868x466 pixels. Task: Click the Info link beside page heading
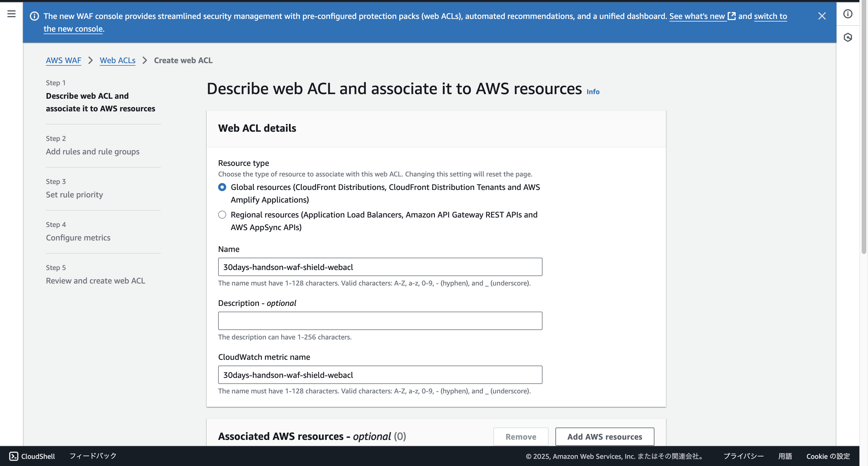pyautogui.click(x=593, y=92)
